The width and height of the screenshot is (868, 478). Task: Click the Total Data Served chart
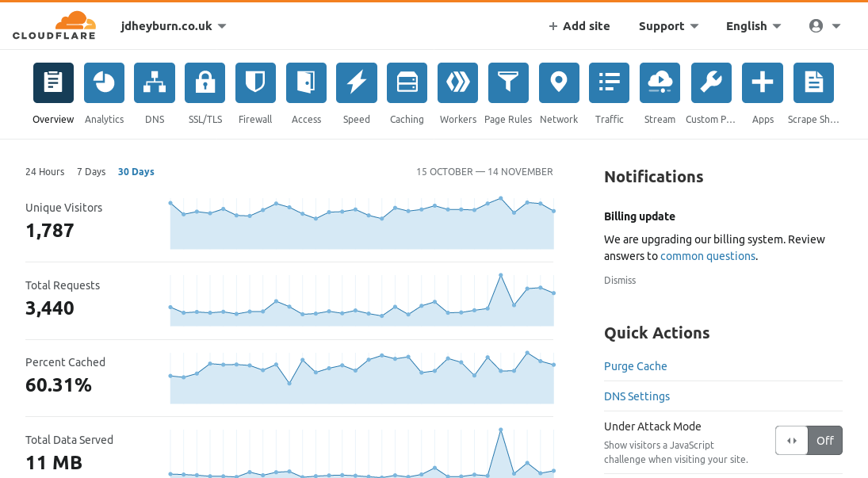(x=362, y=453)
